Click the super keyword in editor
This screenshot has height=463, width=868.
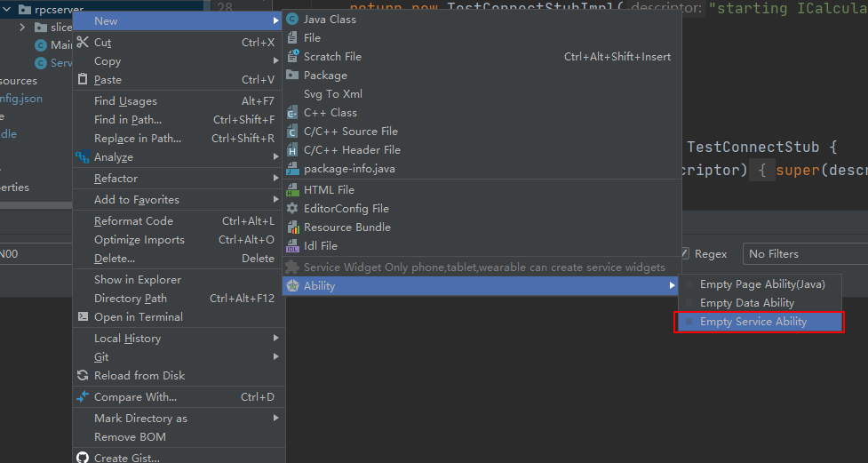point(798,171)
